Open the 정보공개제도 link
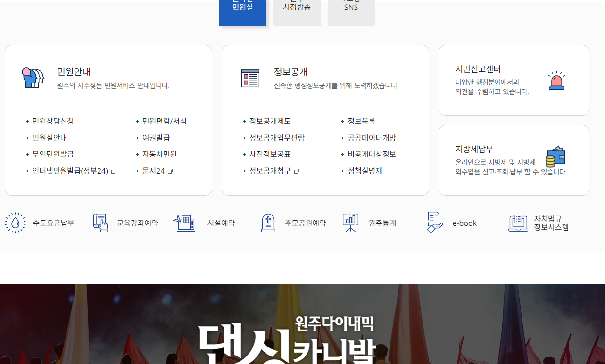The height and width of the screenshot is (364, 605). pos(270,121)
